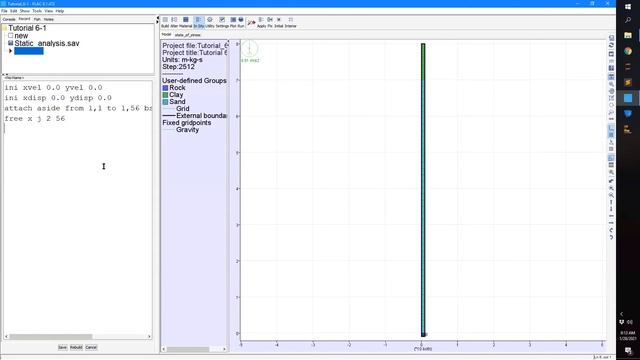Click the Apply tool in the toolbar
640x360 pixels.
(x=261, y=22)
